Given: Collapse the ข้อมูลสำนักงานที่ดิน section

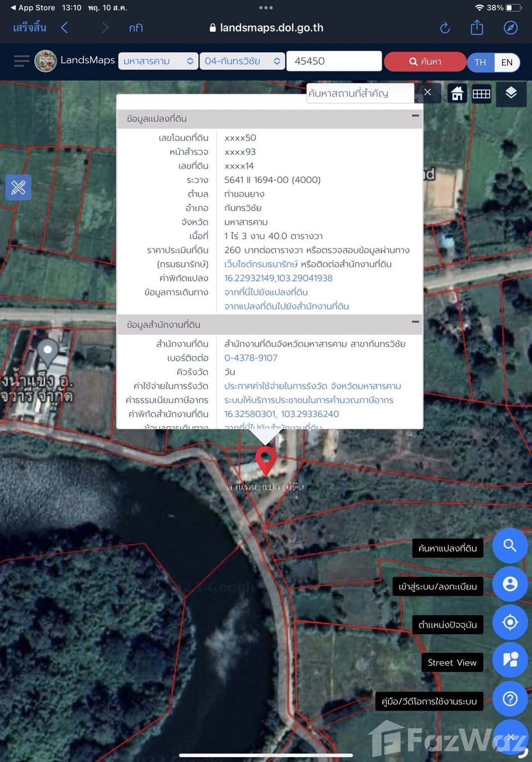Looking at the screenshot, I should click(x=415, y=322).
